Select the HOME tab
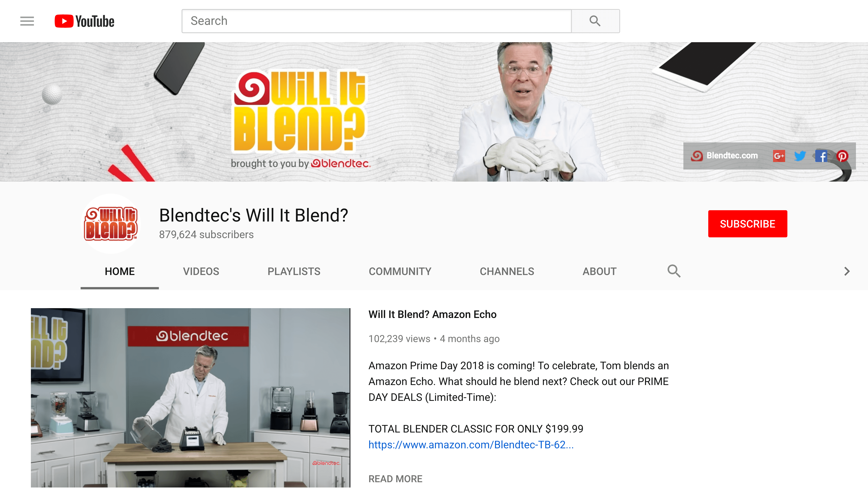This screenshot has width=868, height=489. (x=120, y=271)
